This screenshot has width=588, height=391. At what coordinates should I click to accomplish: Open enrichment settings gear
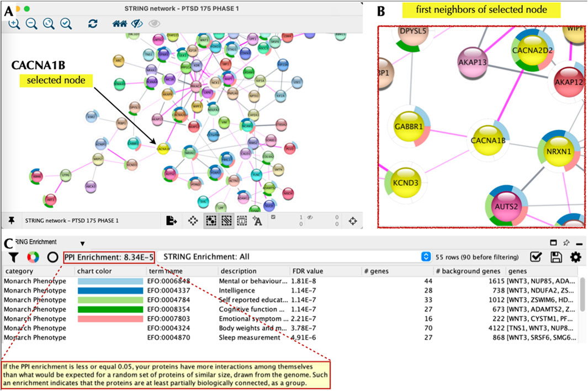tap(575, 257)
